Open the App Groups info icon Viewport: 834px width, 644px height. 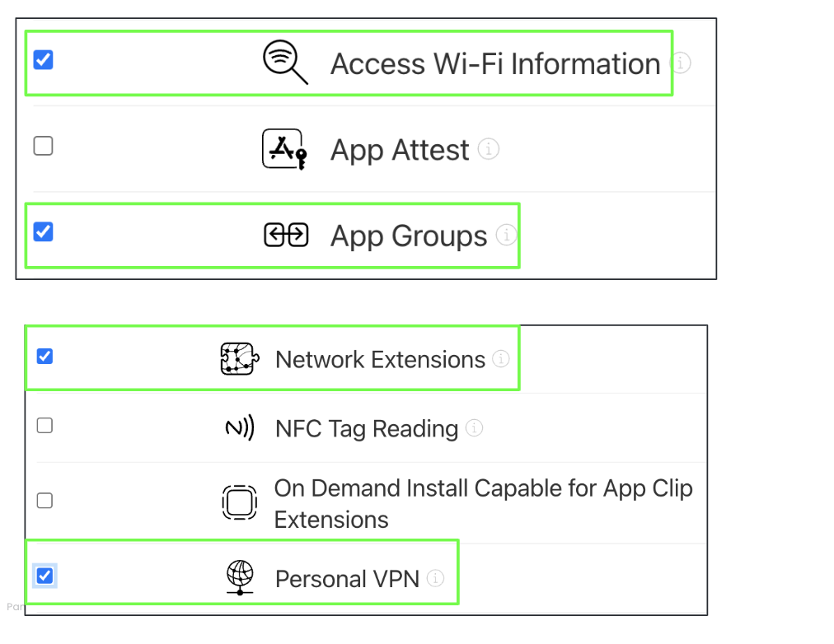coord(506,236)
